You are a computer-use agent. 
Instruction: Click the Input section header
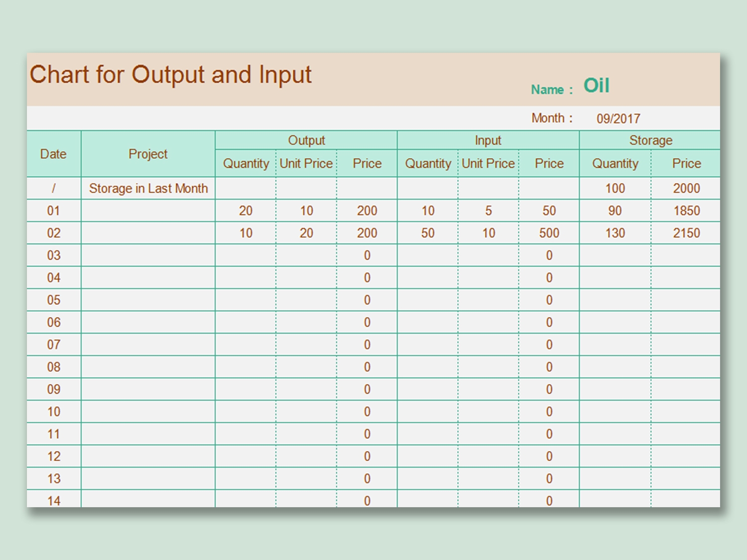[x=488, y=140]
